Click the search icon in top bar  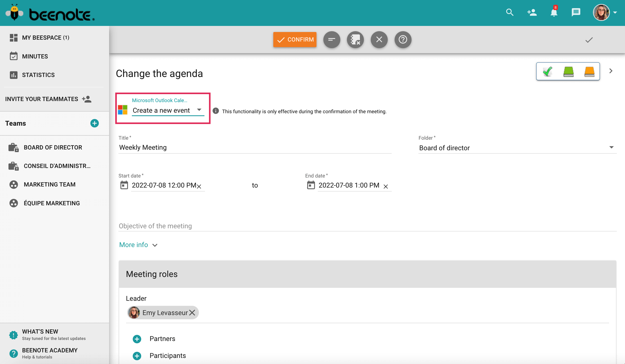pos(510,12)
